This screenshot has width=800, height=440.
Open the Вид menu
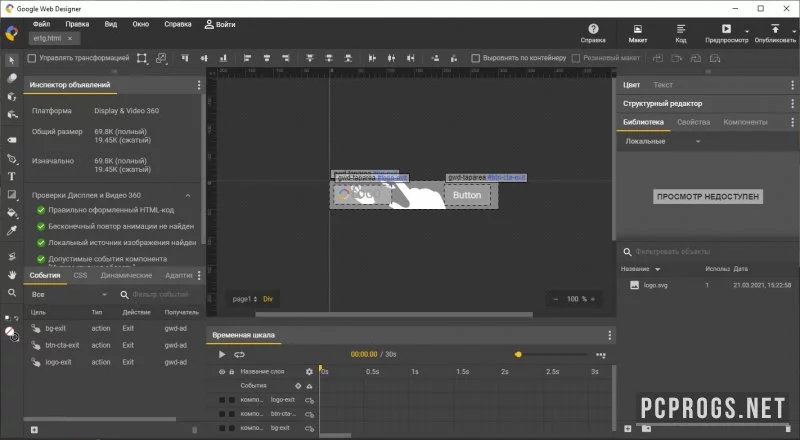111,24
